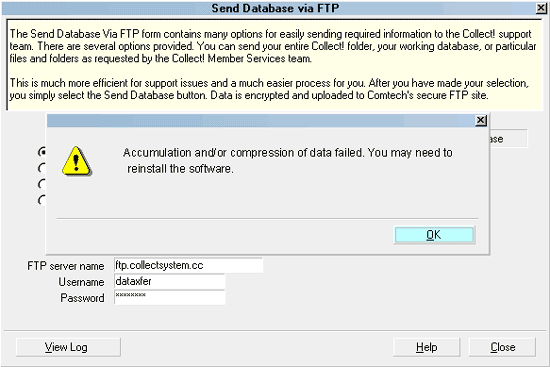Click the error dialog's blue title bar

(260, 121)
